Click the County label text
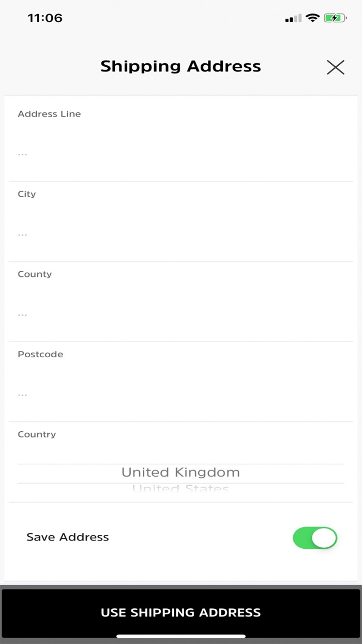The height and width of the screenshot is (644, 362). (35, 274)
